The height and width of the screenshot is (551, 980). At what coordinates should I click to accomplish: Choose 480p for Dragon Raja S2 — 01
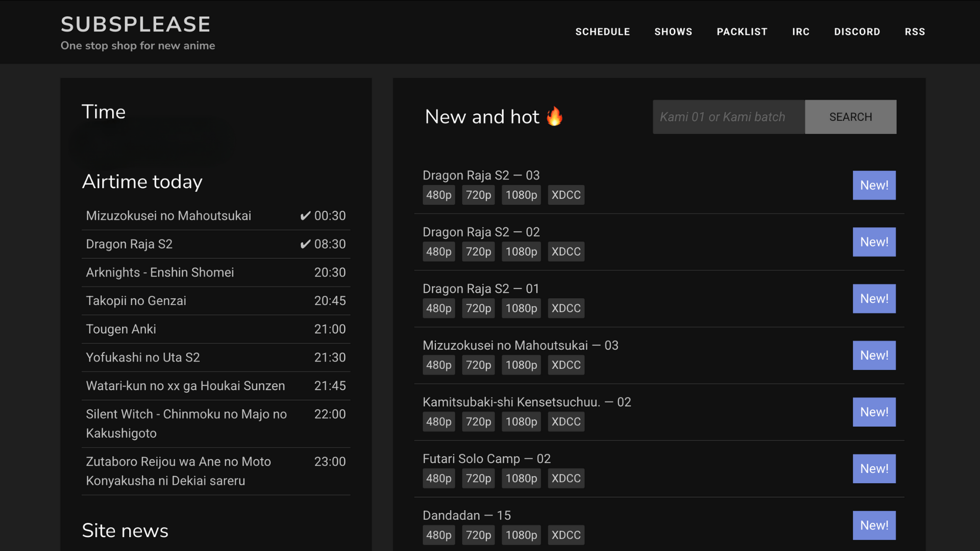tap(438, 308)
